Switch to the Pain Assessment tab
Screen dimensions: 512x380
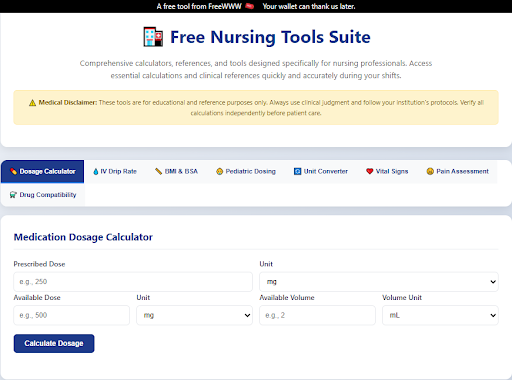(458, 171)
